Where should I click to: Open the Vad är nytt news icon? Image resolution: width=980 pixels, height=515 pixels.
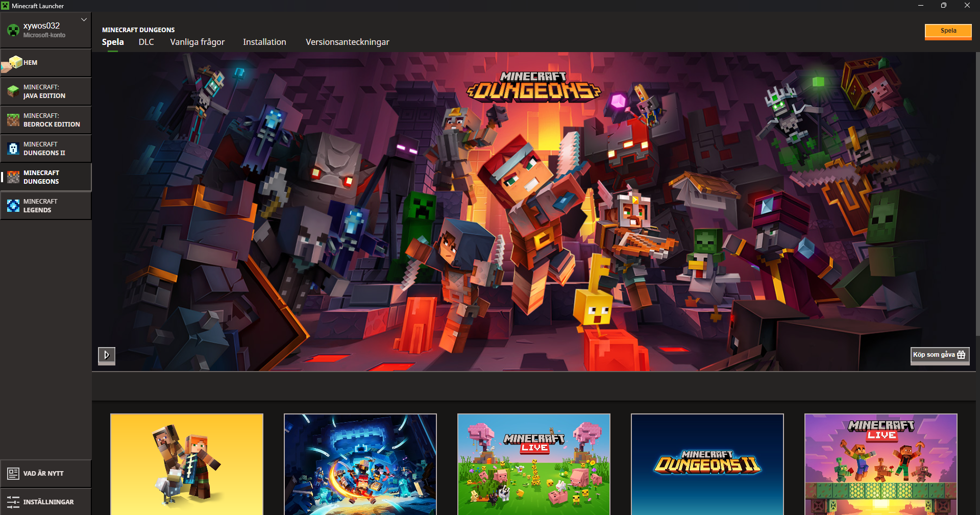point(13,473)
